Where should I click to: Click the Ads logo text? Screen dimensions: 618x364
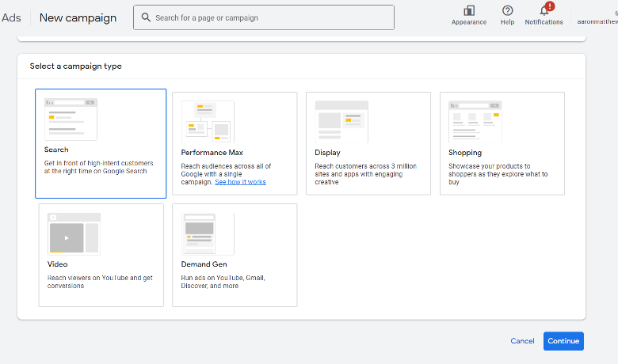pyautogui.click(x=11, y=17)
